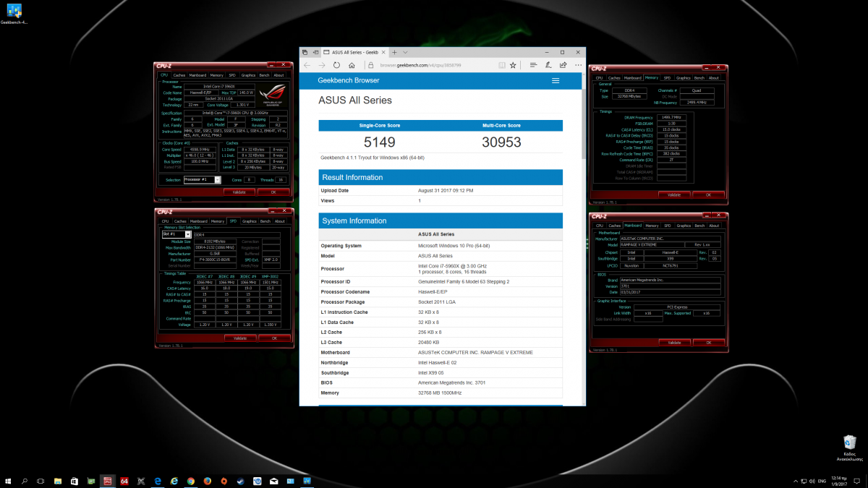Open tabs you've set aside icon
868x488 pixels.
(x=305, y=53)
